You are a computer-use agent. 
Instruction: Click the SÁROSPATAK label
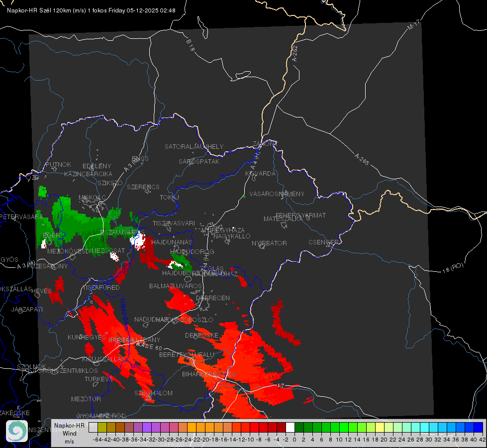coord(199,161)
